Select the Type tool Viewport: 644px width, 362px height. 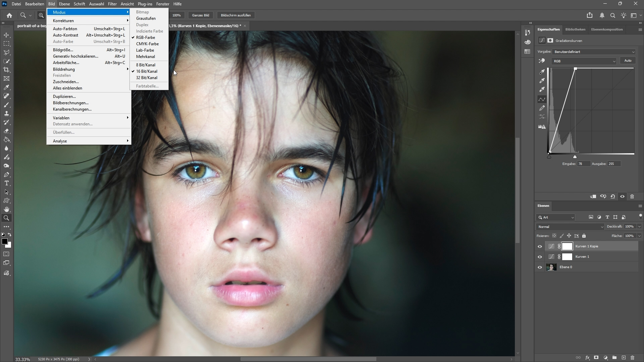(x=6, y=183)
